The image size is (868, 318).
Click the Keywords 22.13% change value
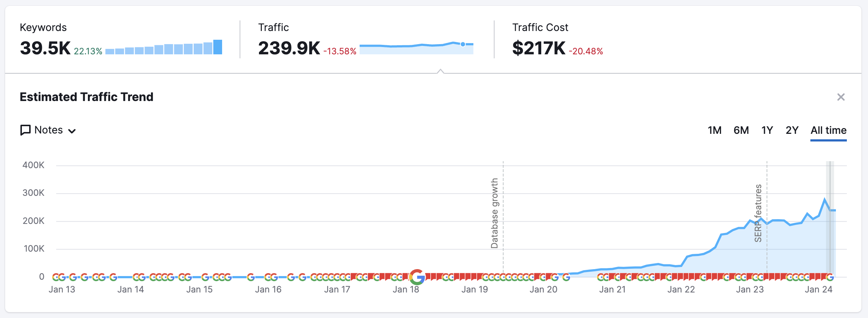pyautogui.click(x=88, y=51)
